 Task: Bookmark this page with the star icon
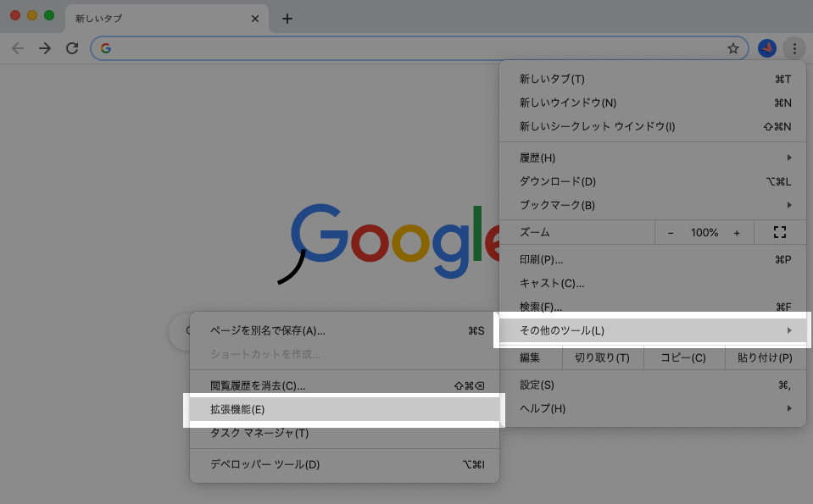point(733,48)
